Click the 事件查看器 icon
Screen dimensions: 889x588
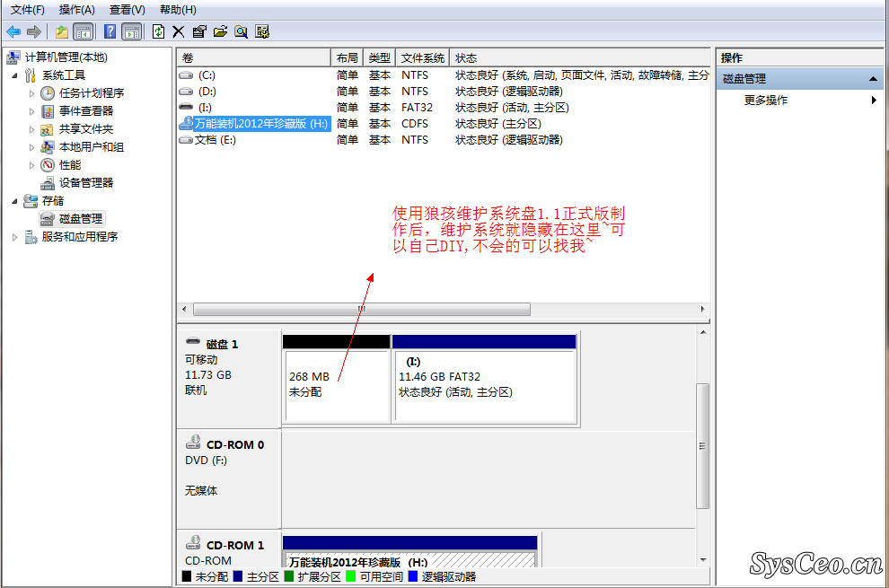48,111
